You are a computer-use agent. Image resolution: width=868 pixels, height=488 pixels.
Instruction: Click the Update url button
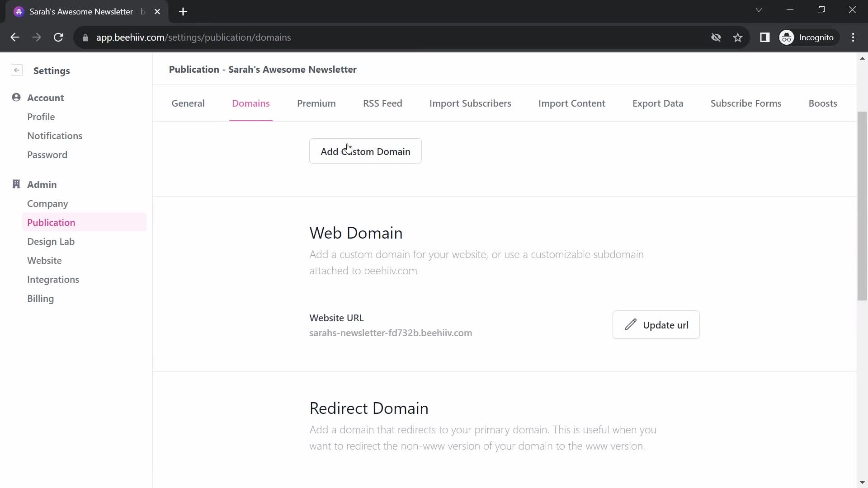656,324
